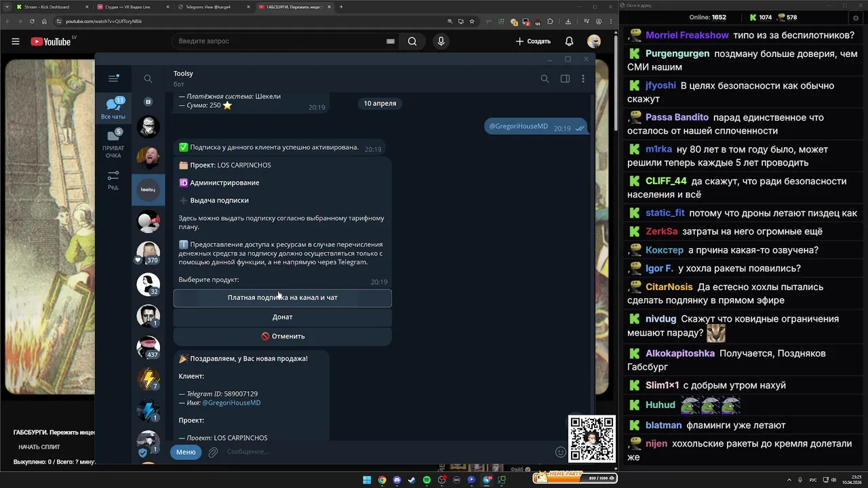Viewport: 868px width, 488px height.
Task: Open the Toolsy chat three-dot options menu
Action: pos(583,79)
